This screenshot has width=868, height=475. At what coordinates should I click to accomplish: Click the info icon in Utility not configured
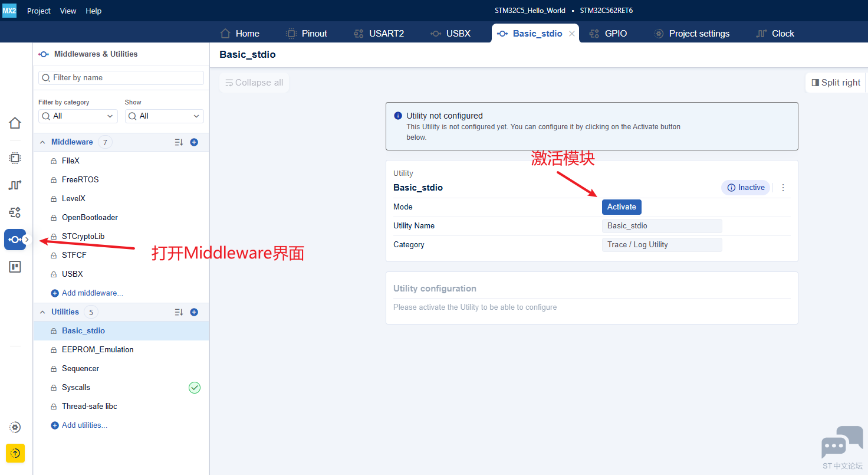click(398, 116)
